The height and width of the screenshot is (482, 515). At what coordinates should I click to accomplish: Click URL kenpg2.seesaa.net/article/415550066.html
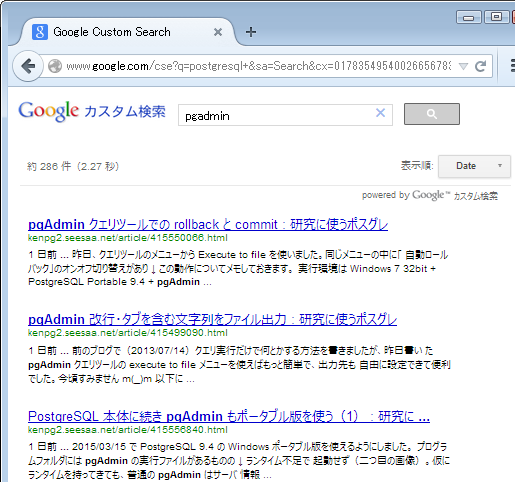click(x=128, y=238)
